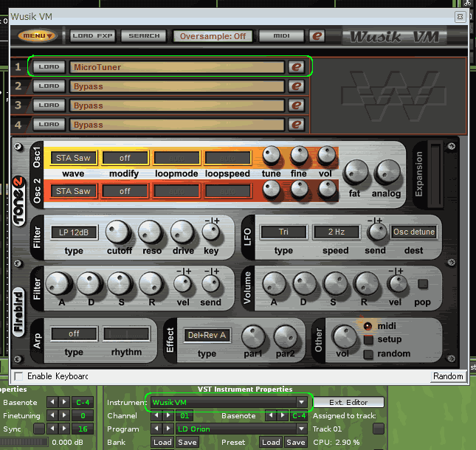
Task: Click the Effect par2 knob
Action: tap(286, 337)
